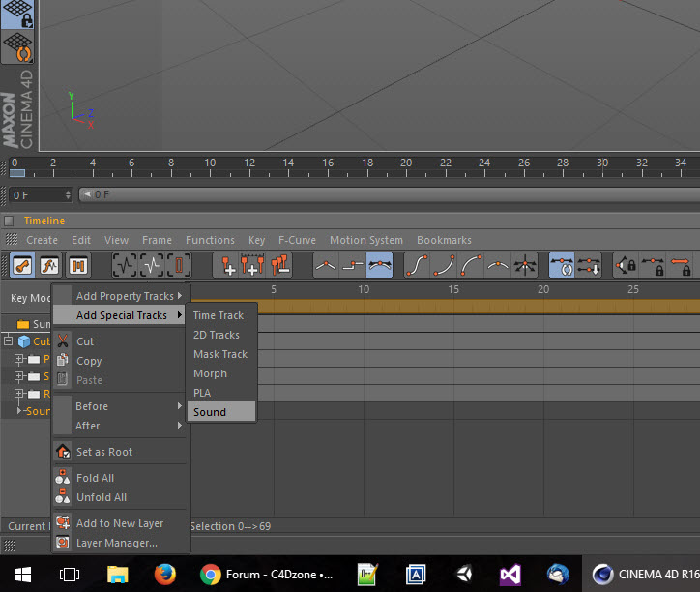Click Unfold All in context menu
Screen dimensions: 700x592
pyautogui.click(x=102, y=497)
